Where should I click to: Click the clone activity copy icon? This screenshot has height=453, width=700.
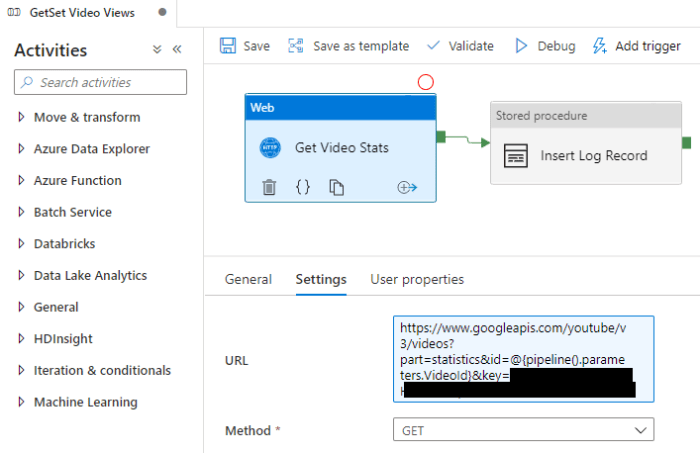(x=337, y=187)
